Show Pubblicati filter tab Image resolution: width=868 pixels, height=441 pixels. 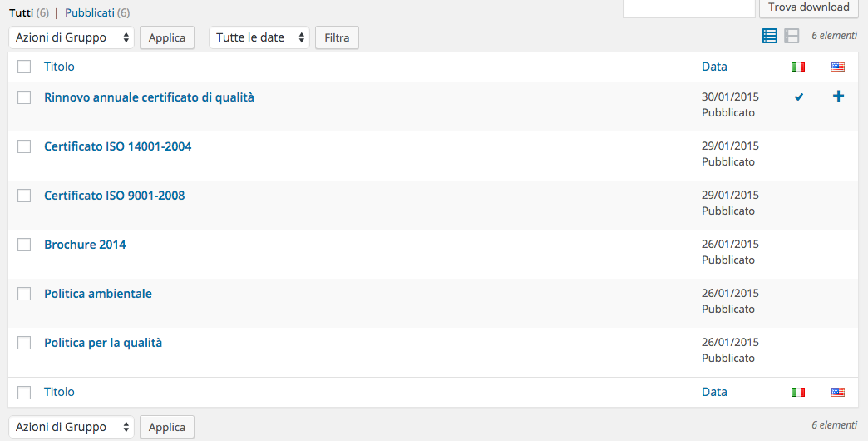[90, 12]
